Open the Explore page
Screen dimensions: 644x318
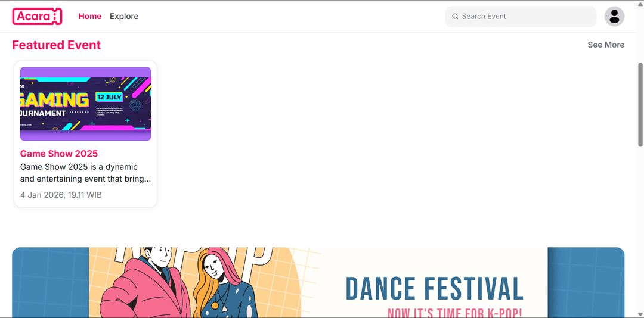pos(124,17)
